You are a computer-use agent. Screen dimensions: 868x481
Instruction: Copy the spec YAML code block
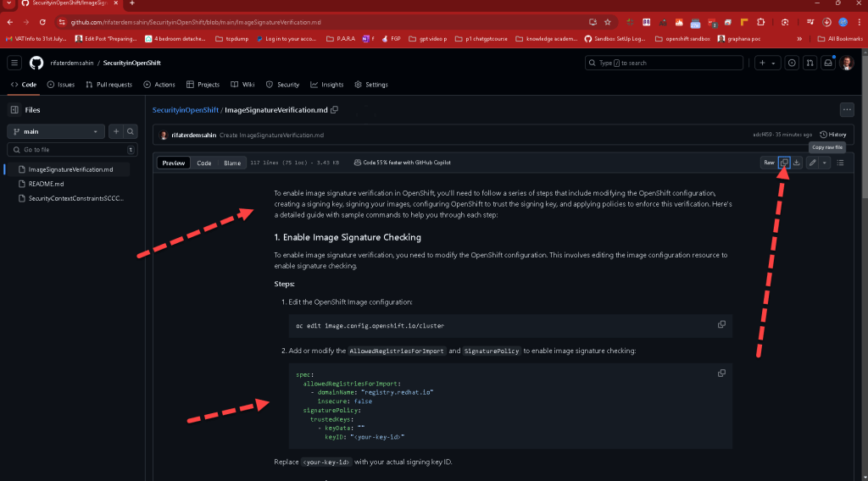coord(721,373)
